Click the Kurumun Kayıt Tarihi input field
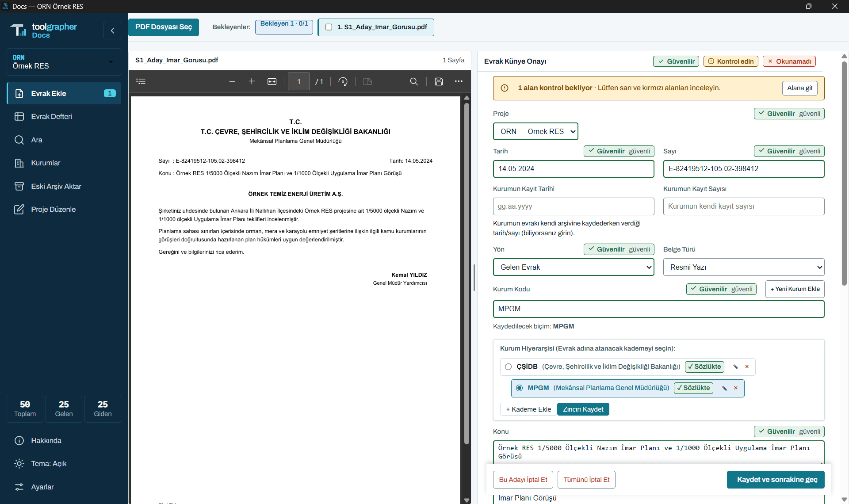849x504 pixels. (574, 206)
